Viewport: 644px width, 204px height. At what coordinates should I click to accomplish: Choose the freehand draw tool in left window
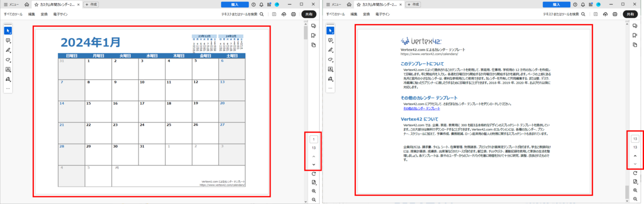8,60
